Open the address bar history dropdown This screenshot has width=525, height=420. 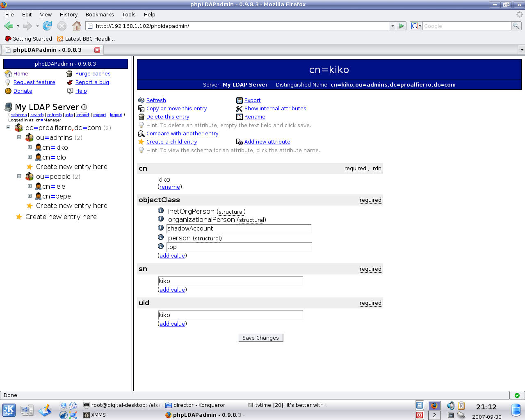pos(393,26)
